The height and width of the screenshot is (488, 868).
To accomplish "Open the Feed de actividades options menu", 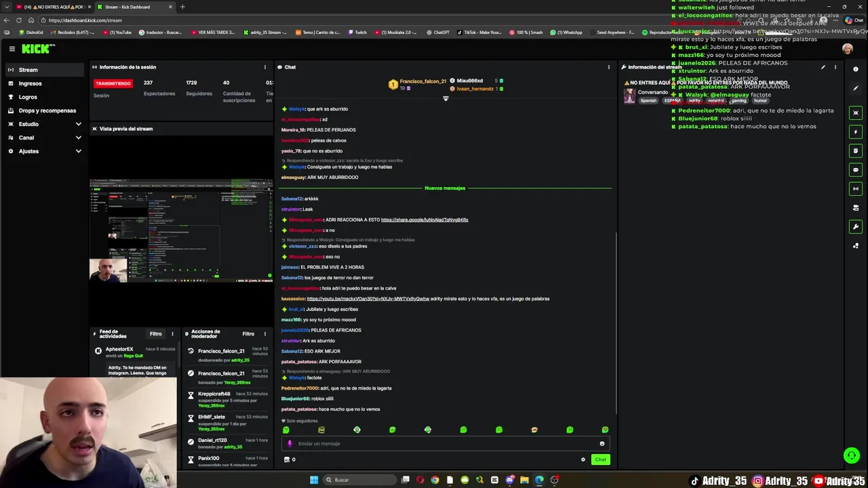I will (x=172, y=334).
